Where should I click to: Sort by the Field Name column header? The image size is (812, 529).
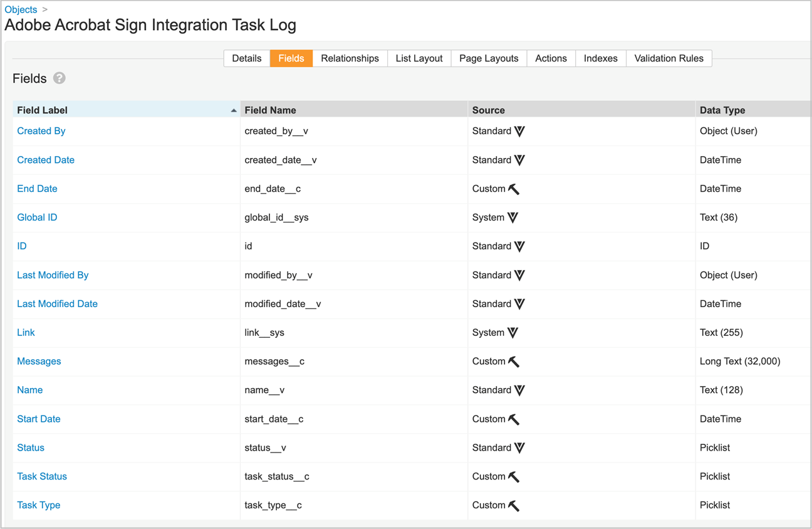[270, 110]
